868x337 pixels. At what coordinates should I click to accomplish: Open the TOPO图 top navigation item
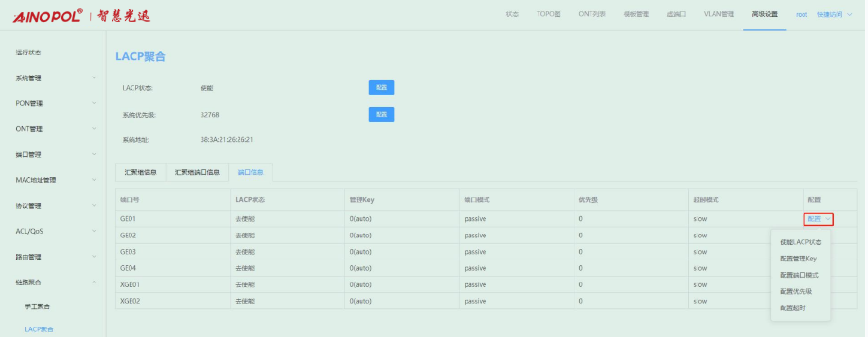(548, 14)
